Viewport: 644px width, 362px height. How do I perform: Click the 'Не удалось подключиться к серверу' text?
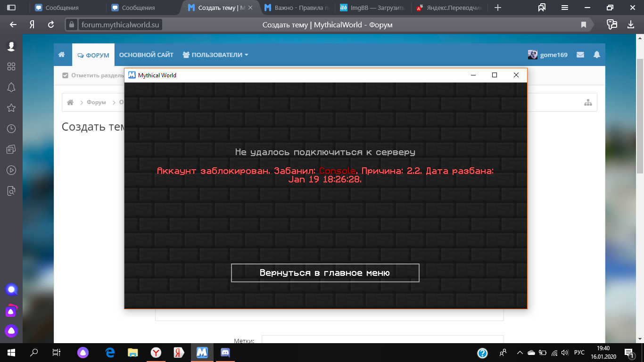(x=325, y=152)
